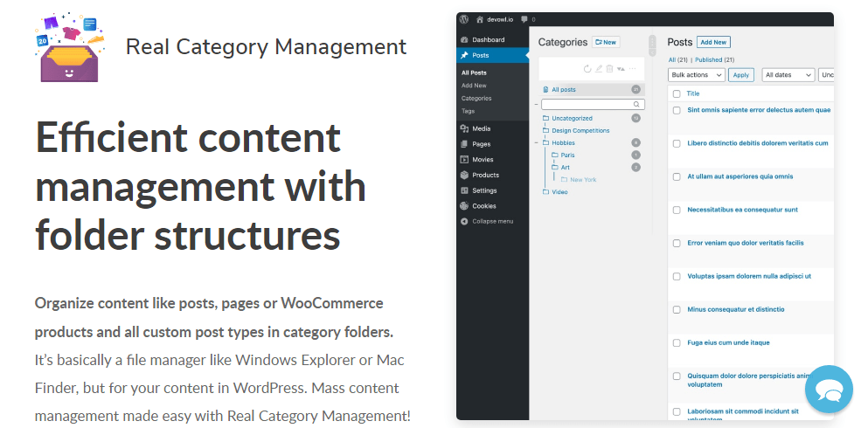Check the box for Error veniam quo dolor
The height and width of the screenshot is (428, 868).
click(677, 244)
